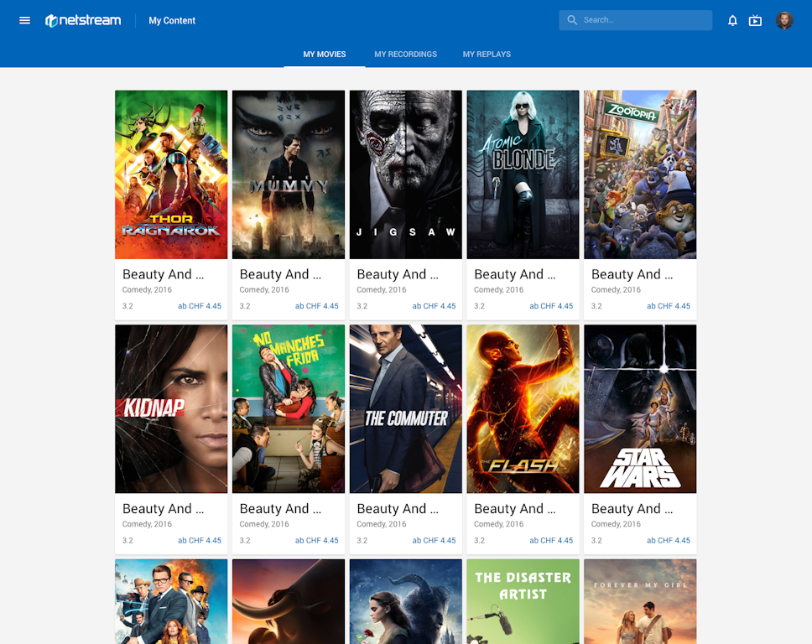Click the title text under Jigsaw
This screenshot has width=812, height=644.
point(398,274)
